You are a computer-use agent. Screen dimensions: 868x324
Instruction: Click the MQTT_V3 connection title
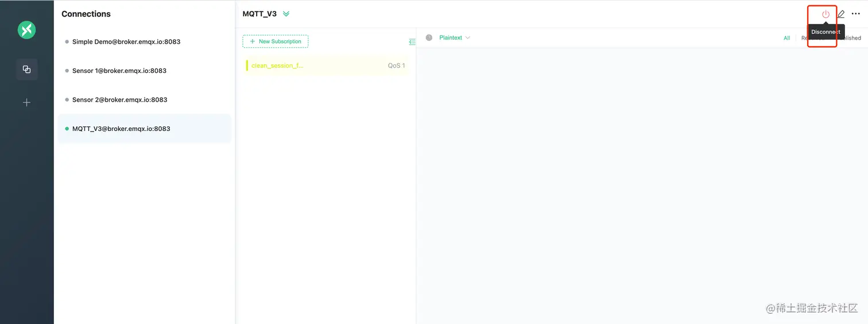point(259,14)
